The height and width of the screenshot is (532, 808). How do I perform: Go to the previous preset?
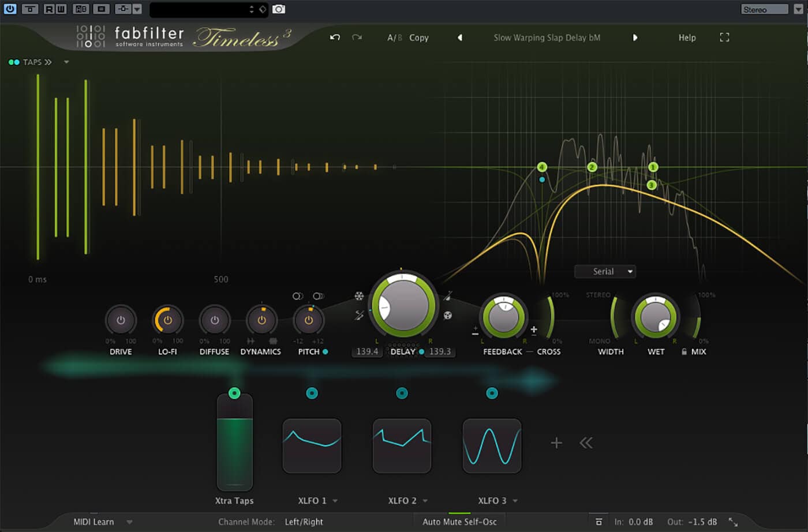point(460,38)
